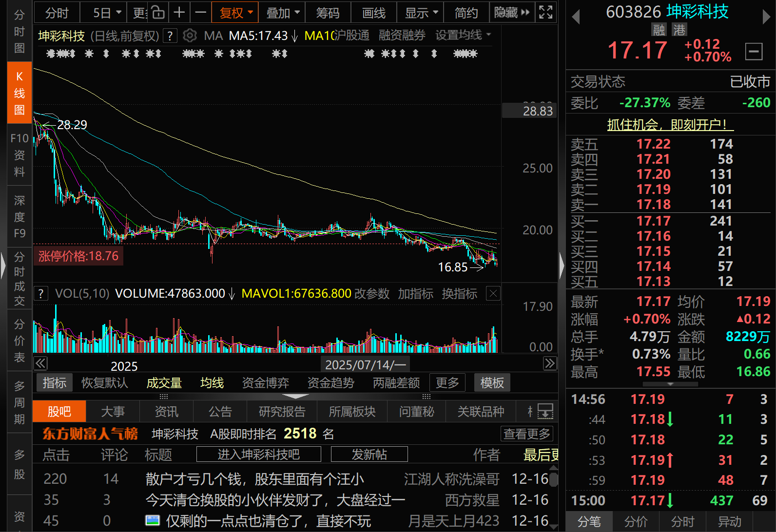Toggle the chart lock icon in toolbar
776x532 pixels.
[157, 12]
